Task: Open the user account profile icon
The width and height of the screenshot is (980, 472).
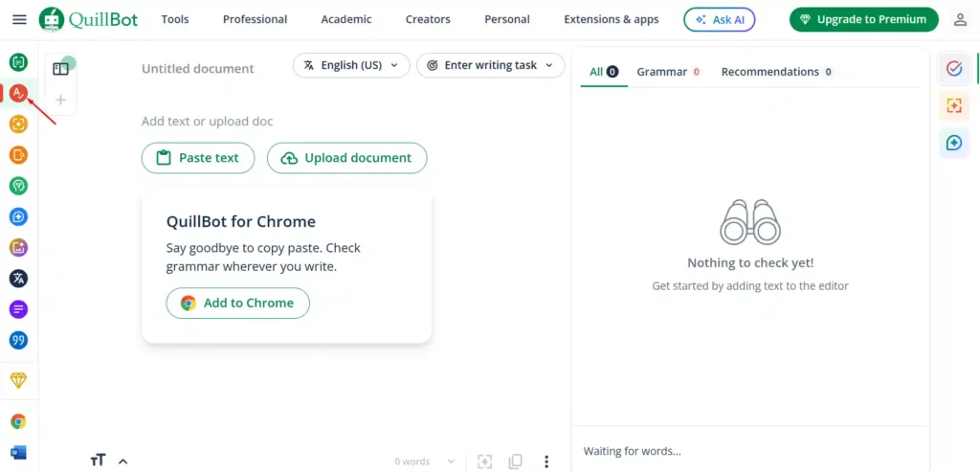Action: tap(960, 19)
